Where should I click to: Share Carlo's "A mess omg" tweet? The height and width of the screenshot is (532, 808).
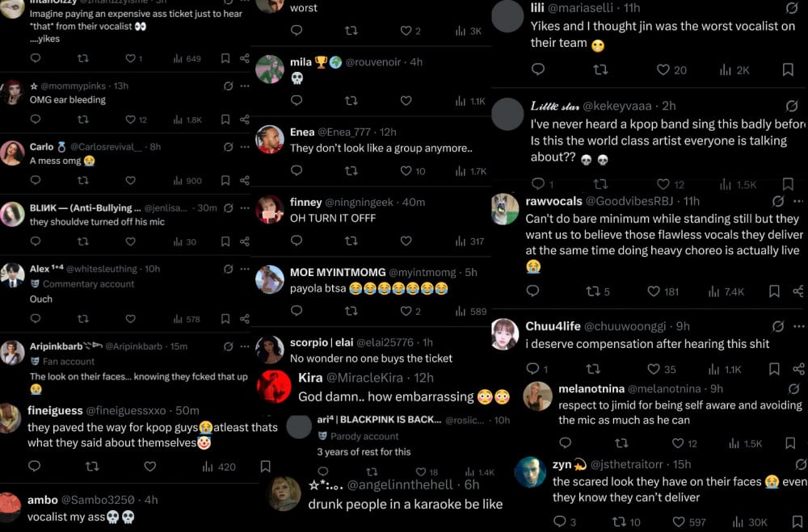pos(245,180)
